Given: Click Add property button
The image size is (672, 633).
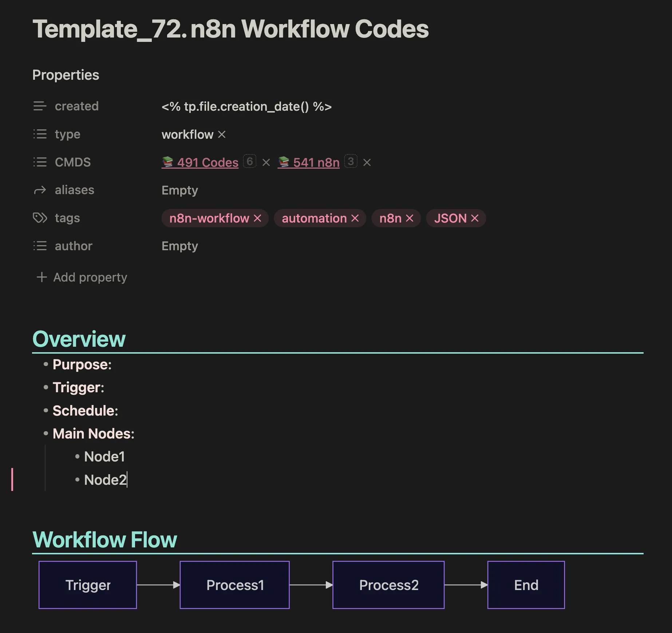Looking at the screenshot, I should click(x=82, y=277).
